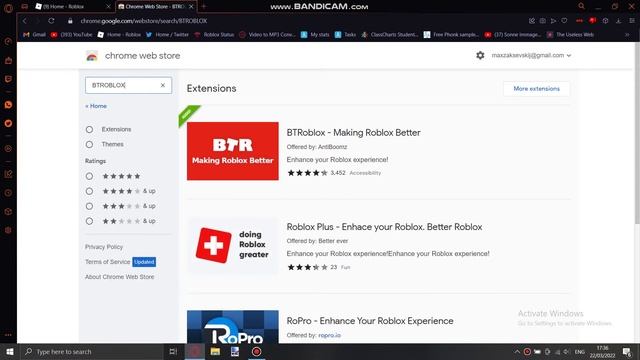Open the downloads arrow icon in toolbar
This screenshot has width=640, height=360.
618,21
